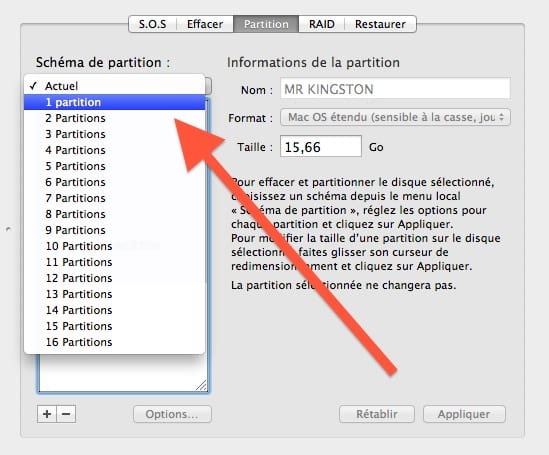The width and height of the screenshot is (549, 455).
Task: Click the Rétablir button
Action: pos(377,414)
